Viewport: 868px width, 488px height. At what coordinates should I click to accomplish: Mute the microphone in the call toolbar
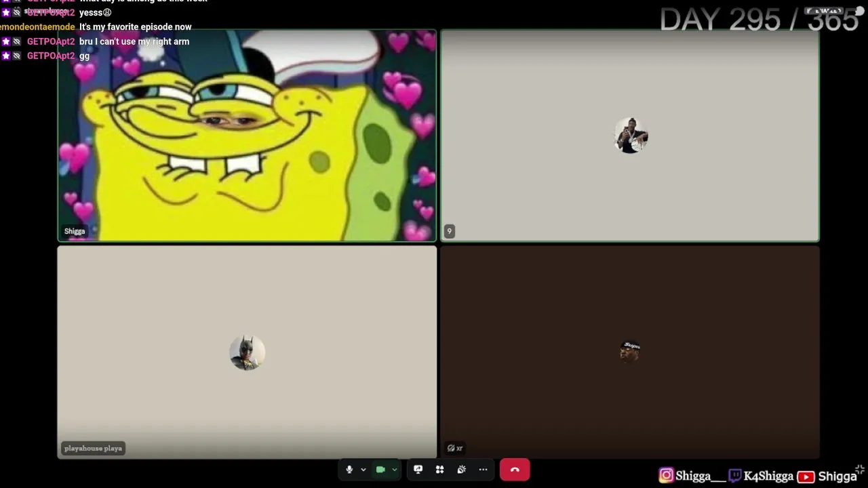tap(349, 470)
